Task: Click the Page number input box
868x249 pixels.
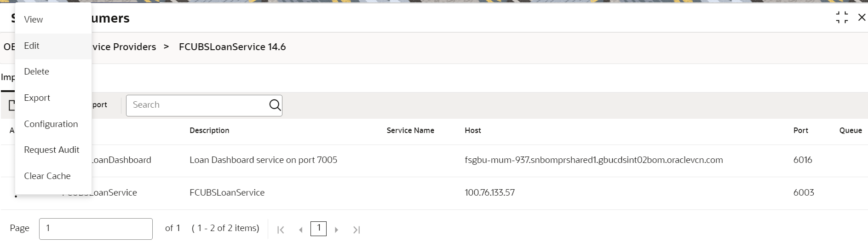Action: point(96,229)
